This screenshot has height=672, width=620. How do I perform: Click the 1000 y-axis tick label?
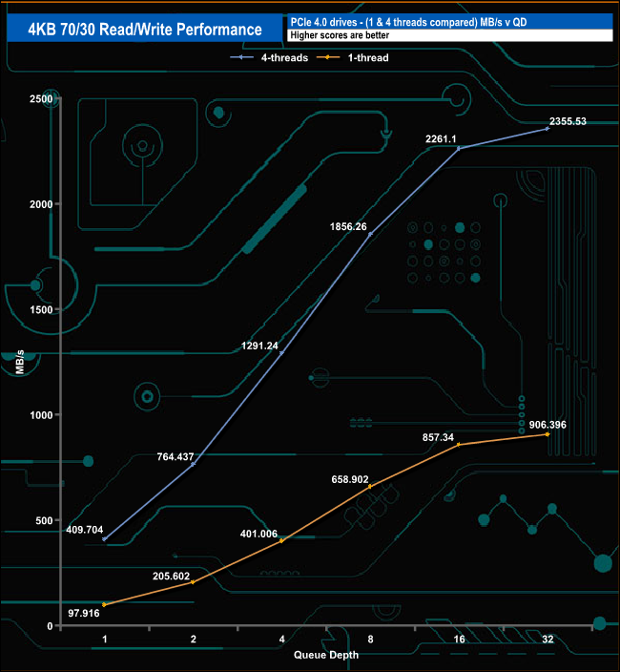(x=41, y=415)
